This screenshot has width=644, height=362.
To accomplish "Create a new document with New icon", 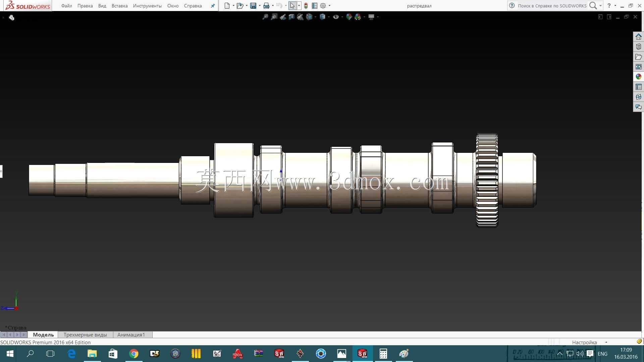I will point(227,6).
